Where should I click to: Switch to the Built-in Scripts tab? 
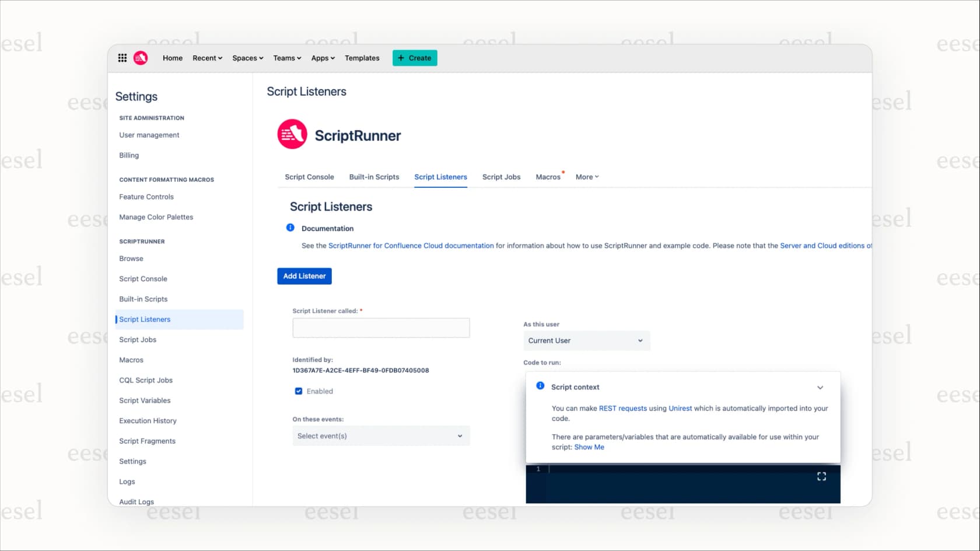(x=374, y=177)
